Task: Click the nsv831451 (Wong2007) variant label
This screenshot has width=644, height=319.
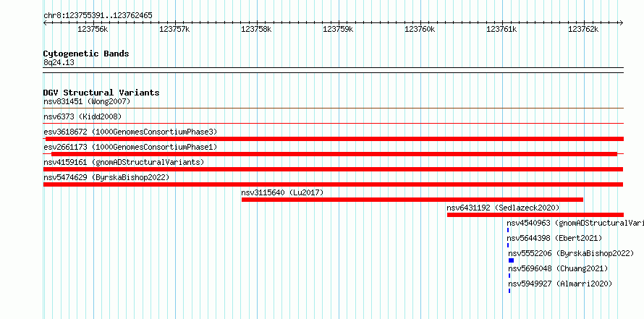Action: coord(87,101)
